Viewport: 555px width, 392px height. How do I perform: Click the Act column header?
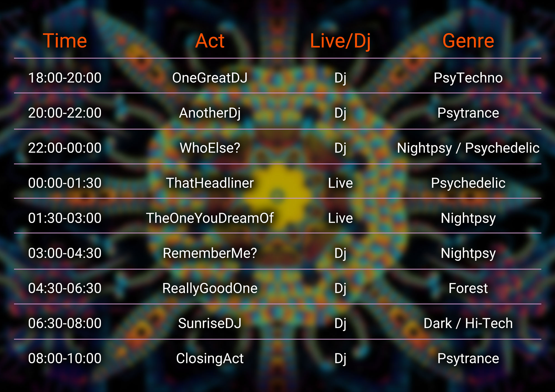[x=210, y=41]
